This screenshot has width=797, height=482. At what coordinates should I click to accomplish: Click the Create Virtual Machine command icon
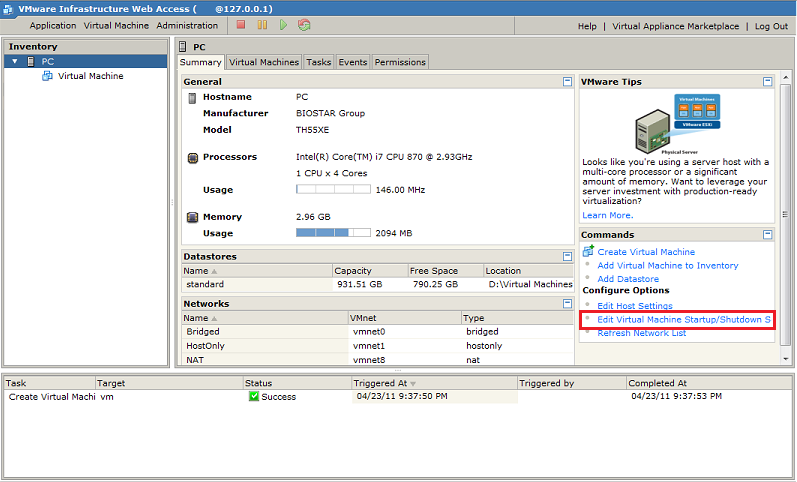pos(588,251)
